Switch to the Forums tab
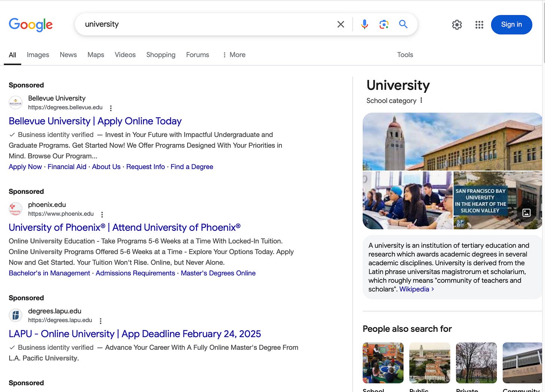Viewport: 545px width, 392px height. pyautogui.click(x=198, y=55)
